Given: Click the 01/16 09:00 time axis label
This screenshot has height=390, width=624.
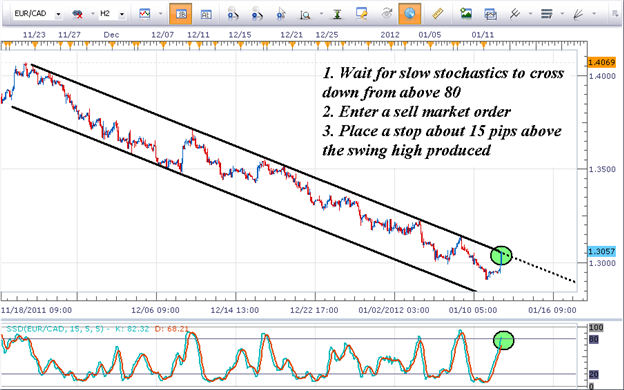Looking at the screenshot, I should pyautogui.click(x=552, y=310).
